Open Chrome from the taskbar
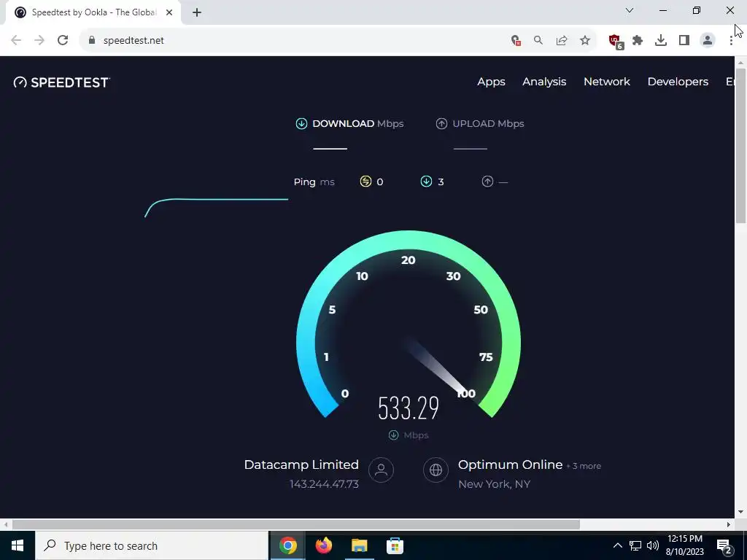The image size is (747, 560). tap(287, 545)
